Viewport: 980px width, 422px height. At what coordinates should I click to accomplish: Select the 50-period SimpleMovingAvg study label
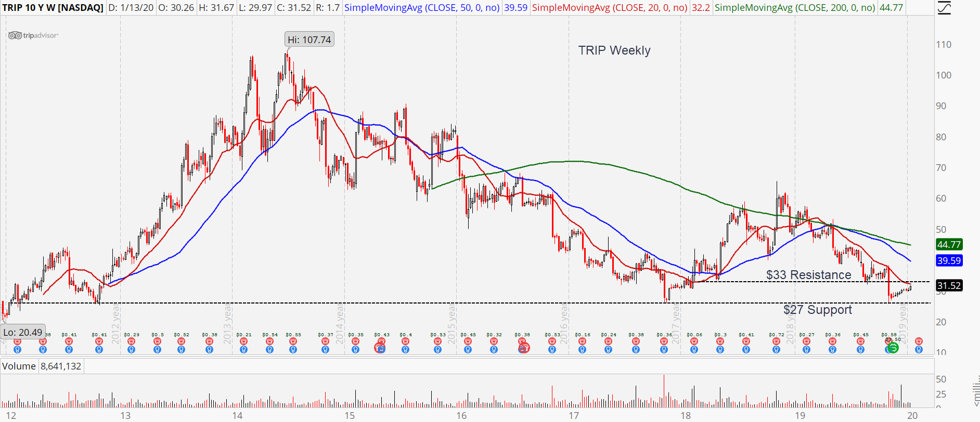pos(422,8)
